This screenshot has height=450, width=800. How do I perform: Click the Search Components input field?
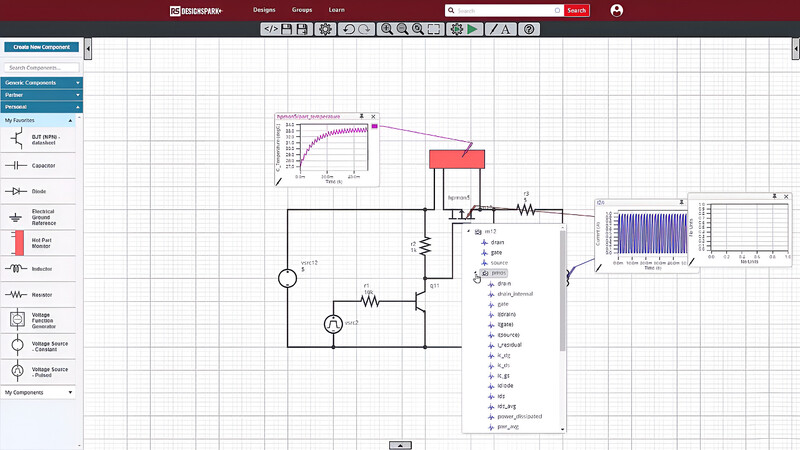click(41, 67)
